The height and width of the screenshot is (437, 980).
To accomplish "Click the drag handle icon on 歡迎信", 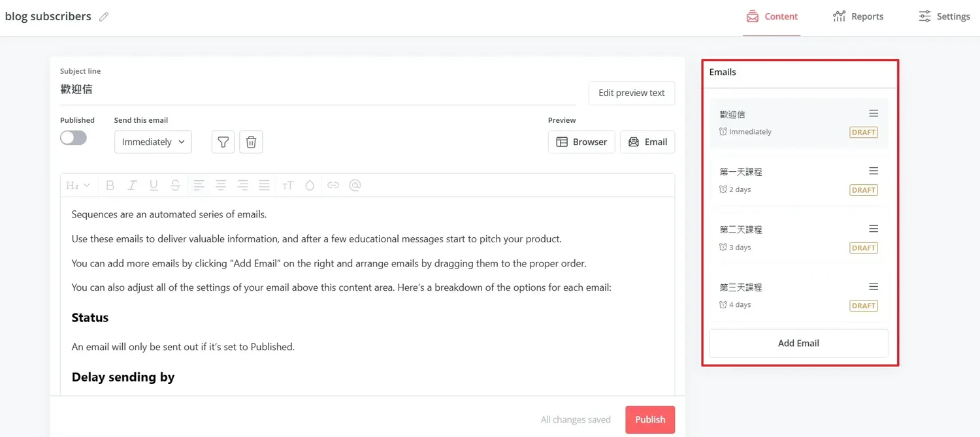I will pos(874,114).
